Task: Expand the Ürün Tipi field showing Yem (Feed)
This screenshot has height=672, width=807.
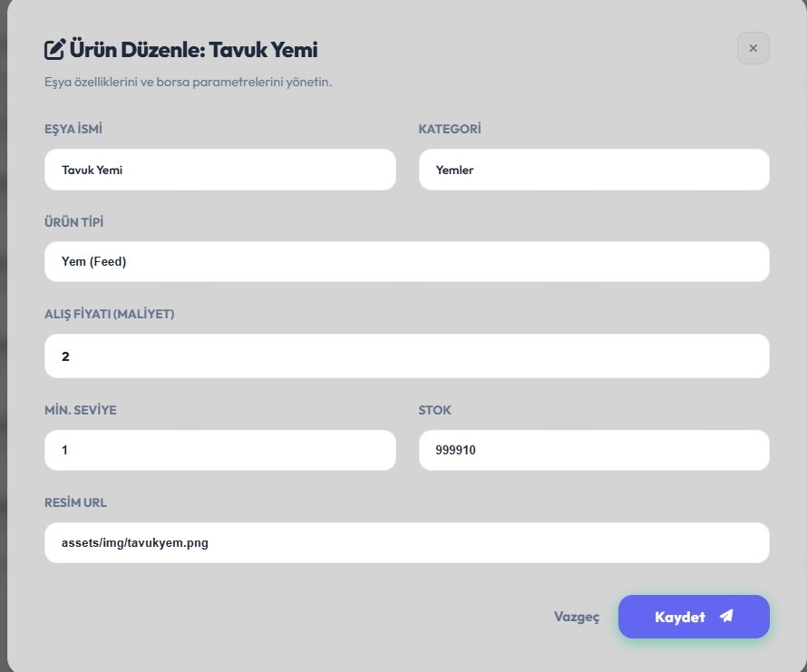Action: [x=406, y=261]
